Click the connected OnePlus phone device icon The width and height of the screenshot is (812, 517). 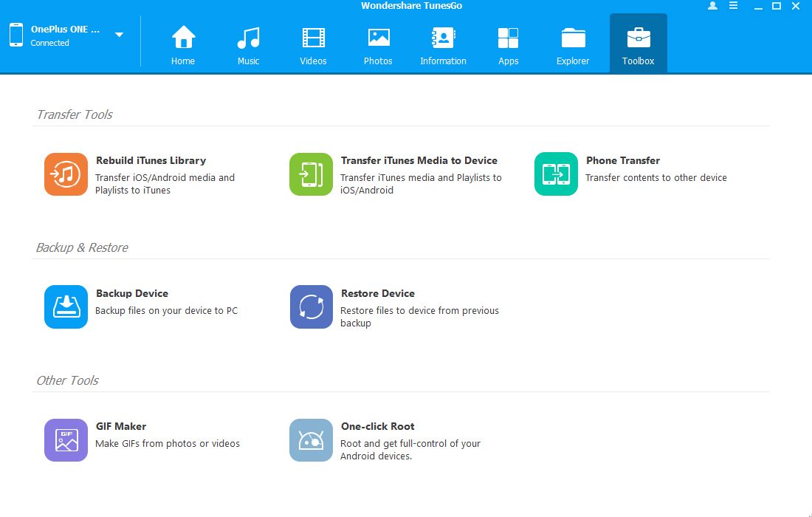click(x=16, y=35)
